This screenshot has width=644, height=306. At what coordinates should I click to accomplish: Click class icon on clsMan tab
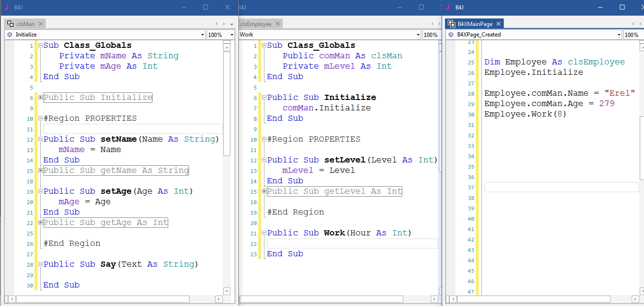point(10,24)
